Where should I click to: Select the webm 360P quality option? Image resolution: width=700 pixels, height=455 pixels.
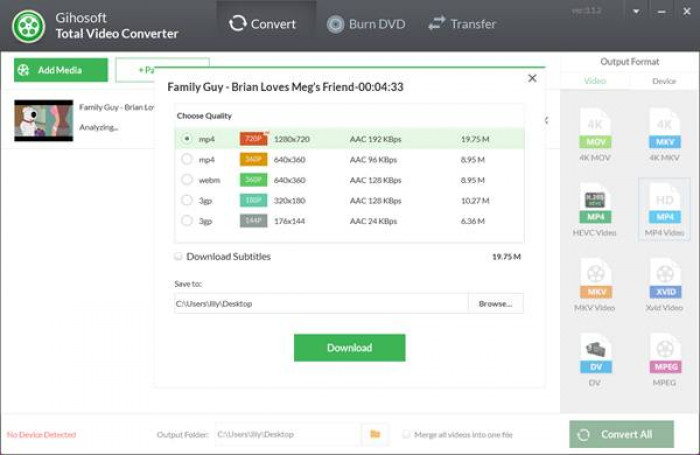(187, 180)
